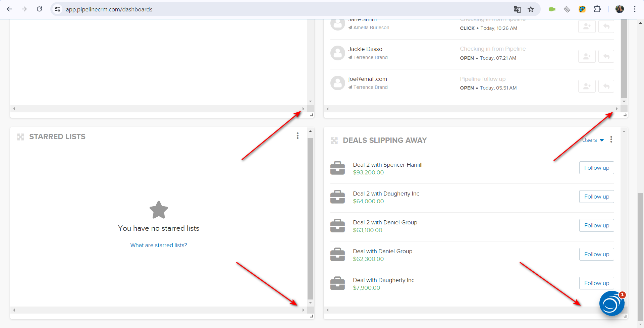The width and height of the screenshot is (644, 328).
Task: Click the reply icon for joe@email.com
Action: click(606, 86)
